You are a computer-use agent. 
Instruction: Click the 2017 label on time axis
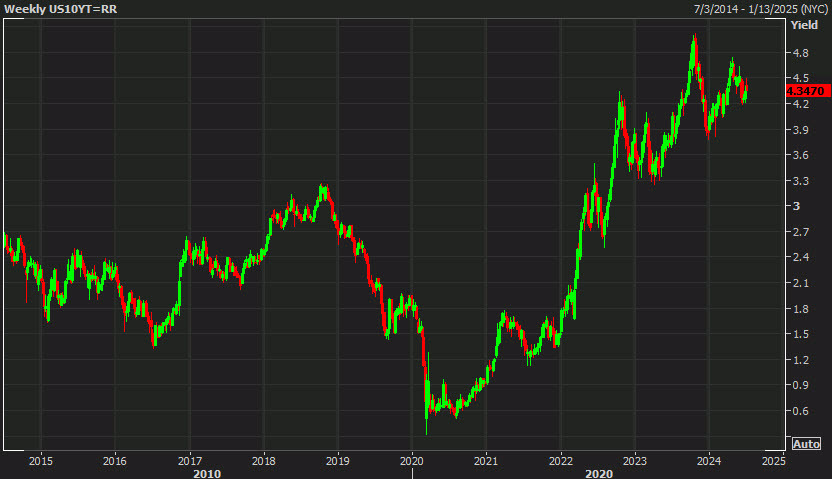coord(189,461)
